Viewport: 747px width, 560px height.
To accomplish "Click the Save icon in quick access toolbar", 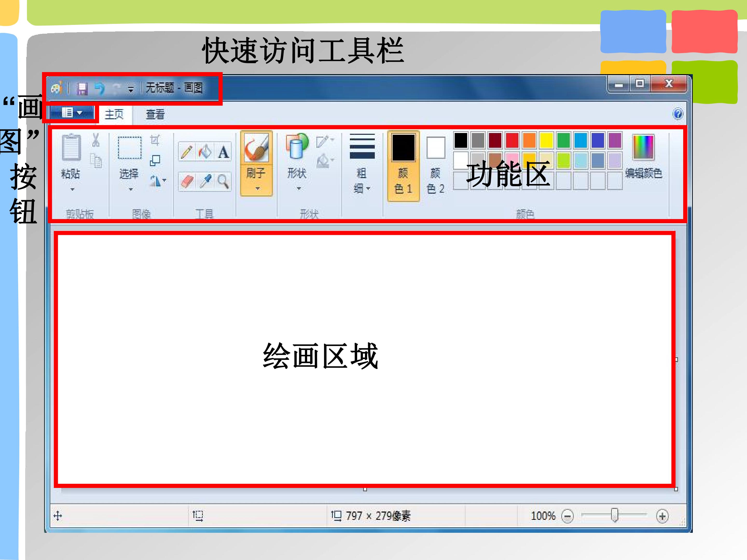I will pyautogui.click(x=82, y=89).
